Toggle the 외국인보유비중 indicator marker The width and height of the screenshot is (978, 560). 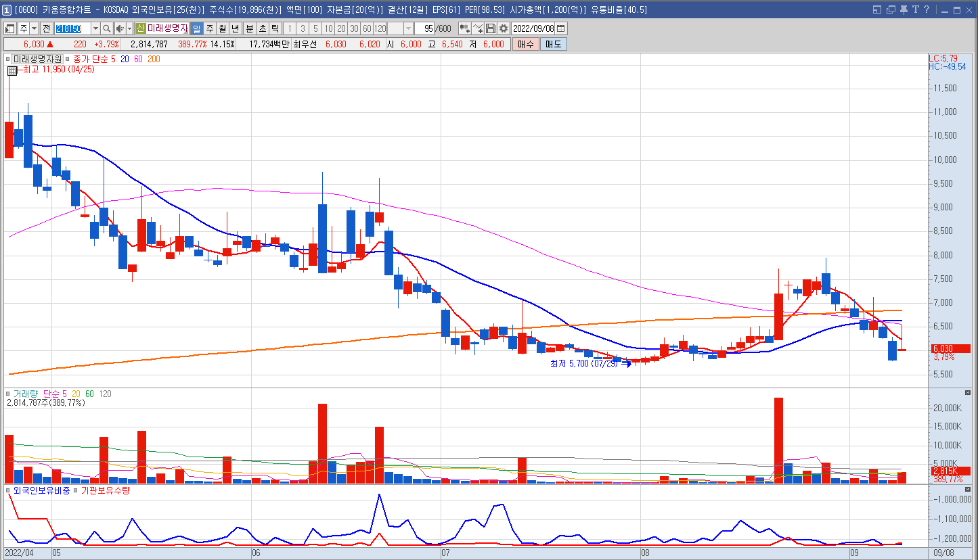point(7,490)
